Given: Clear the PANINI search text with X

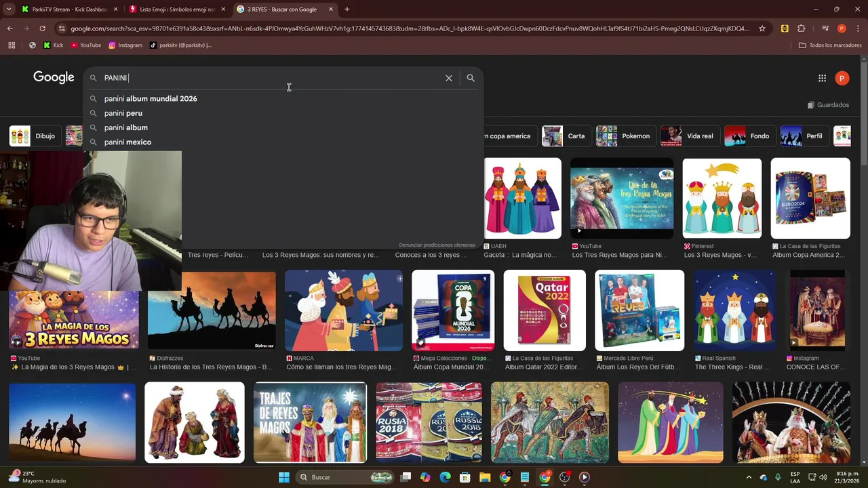Looking at the screenshot, I should click(x=449, y=78).
